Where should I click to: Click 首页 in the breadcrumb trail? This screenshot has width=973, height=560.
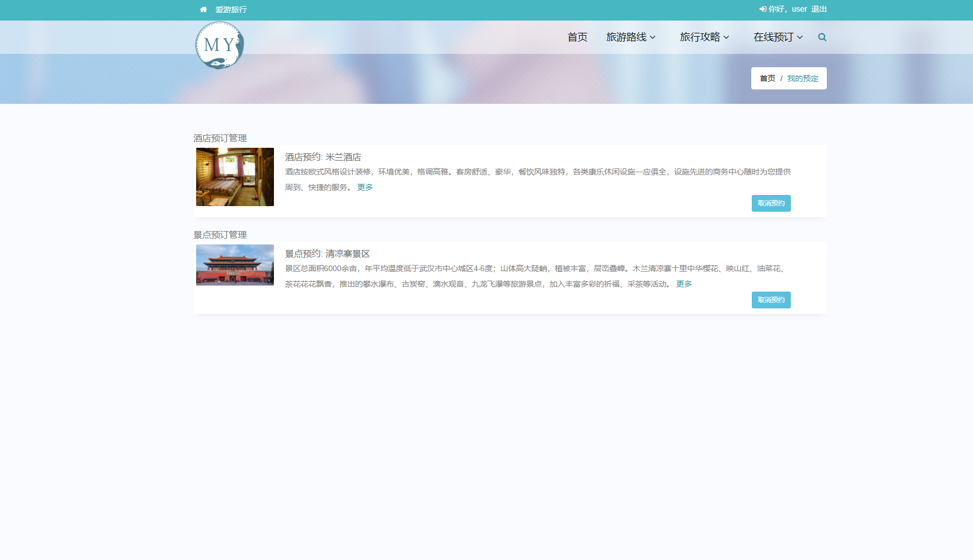click(767, 78)
